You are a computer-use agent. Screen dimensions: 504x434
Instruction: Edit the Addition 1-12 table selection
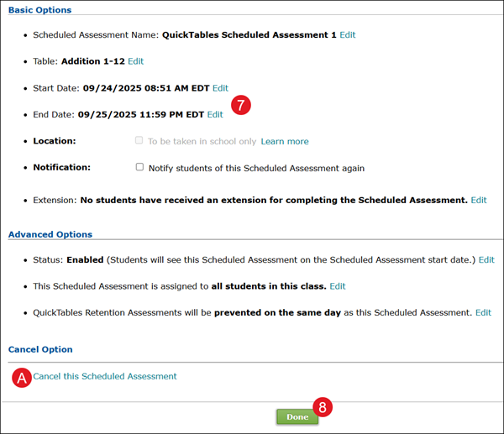click(135, 61)
